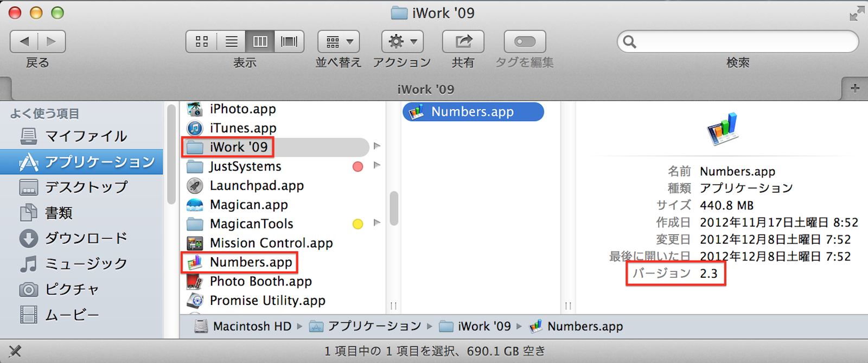This screenshot has height=363, width=868.
Task: Click the yellow tag dot on MagicanTools
Action: 358,224
